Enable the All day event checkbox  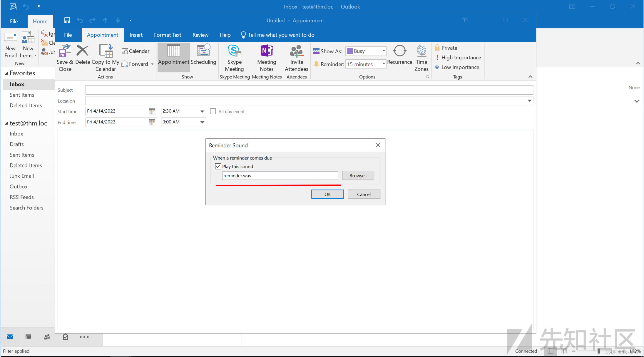pos(213,111)
